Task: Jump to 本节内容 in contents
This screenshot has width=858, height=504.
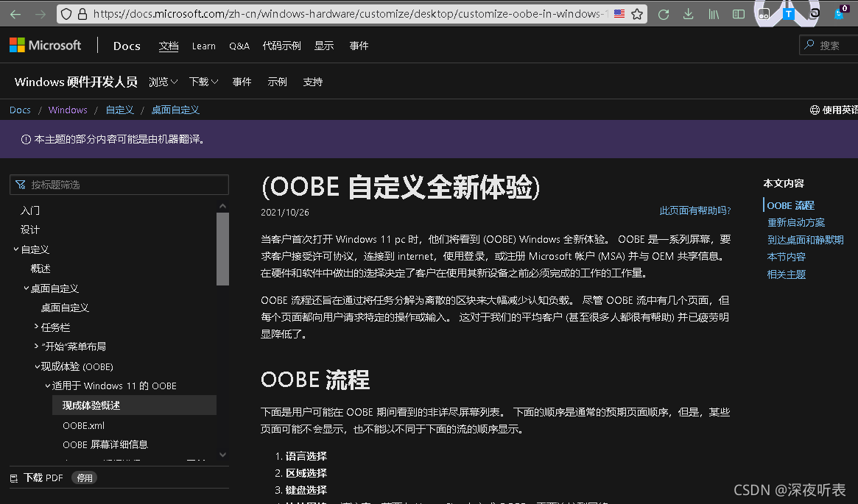Action: coord(787,257)
